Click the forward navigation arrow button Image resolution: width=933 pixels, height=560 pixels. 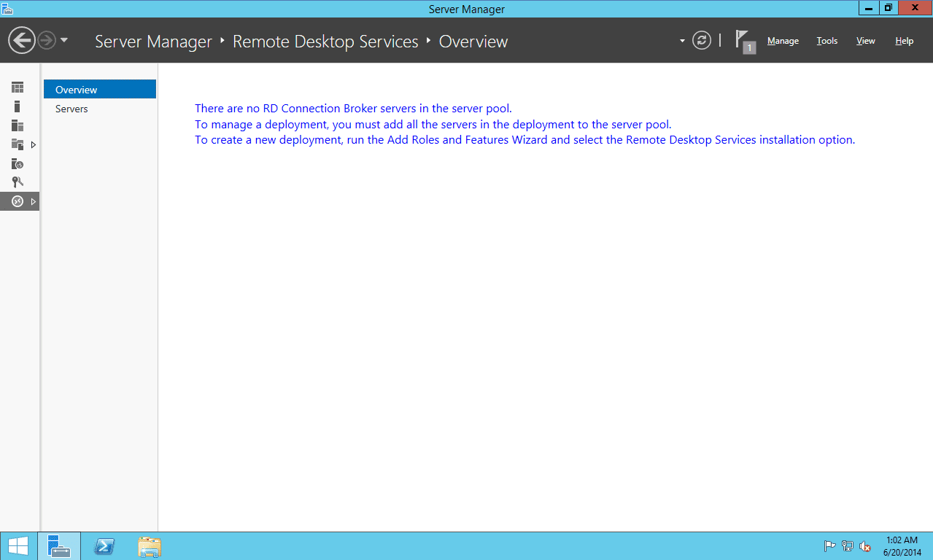[x=47, y=40]
